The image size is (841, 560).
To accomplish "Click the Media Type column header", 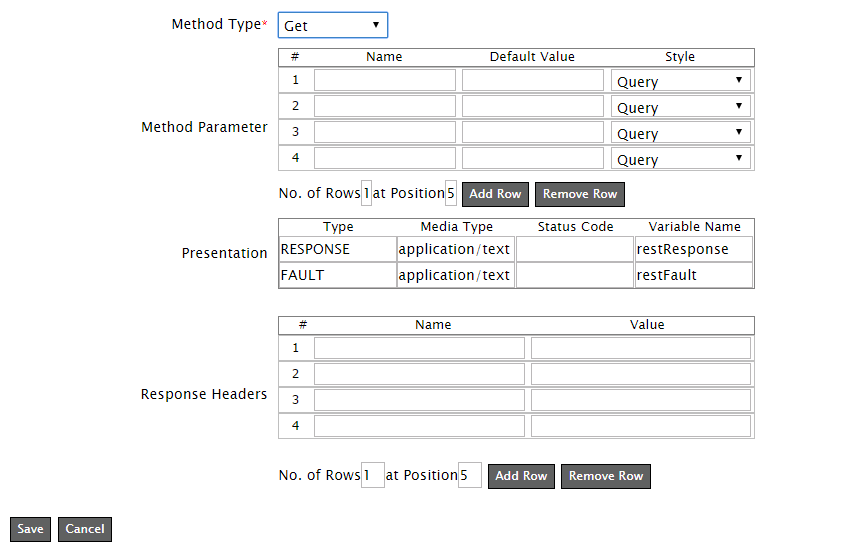I will tap(456, 227).
